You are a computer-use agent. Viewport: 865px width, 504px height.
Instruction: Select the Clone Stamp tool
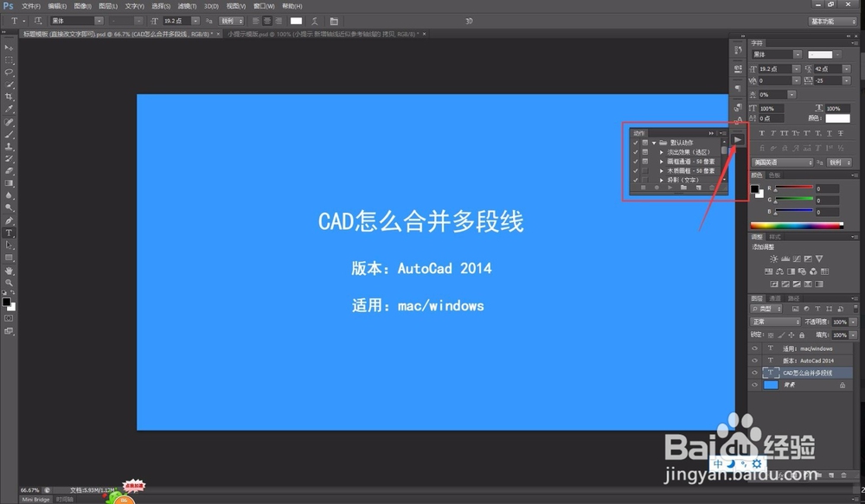point(9,147)
